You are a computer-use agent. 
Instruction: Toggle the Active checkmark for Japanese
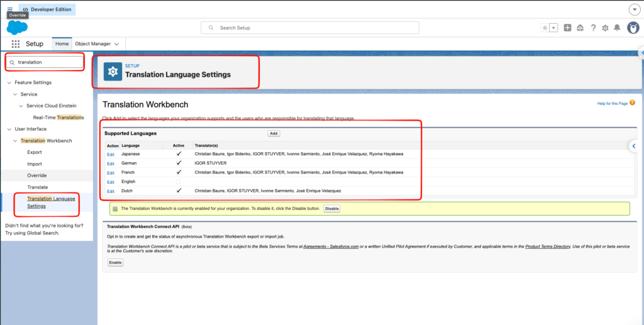[179, 154]
